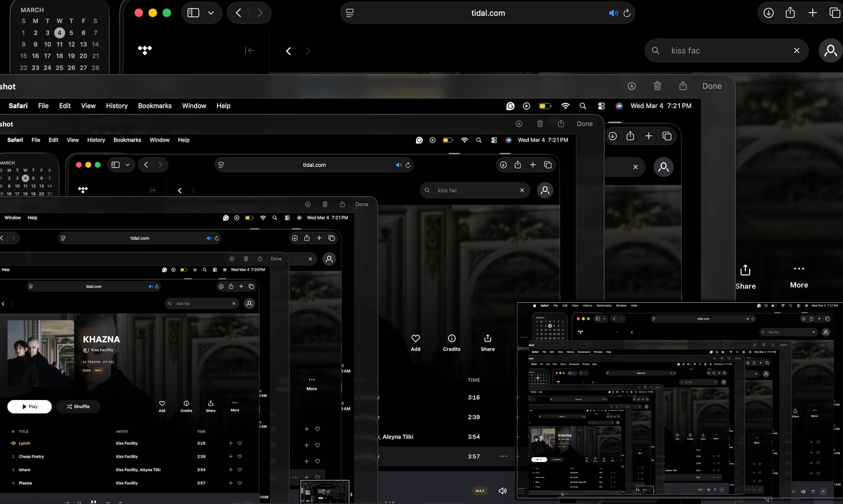The image size is (843, 504).
Task: Toggle Shuffle for the KHAZNA album
Action: coord(78,407)
